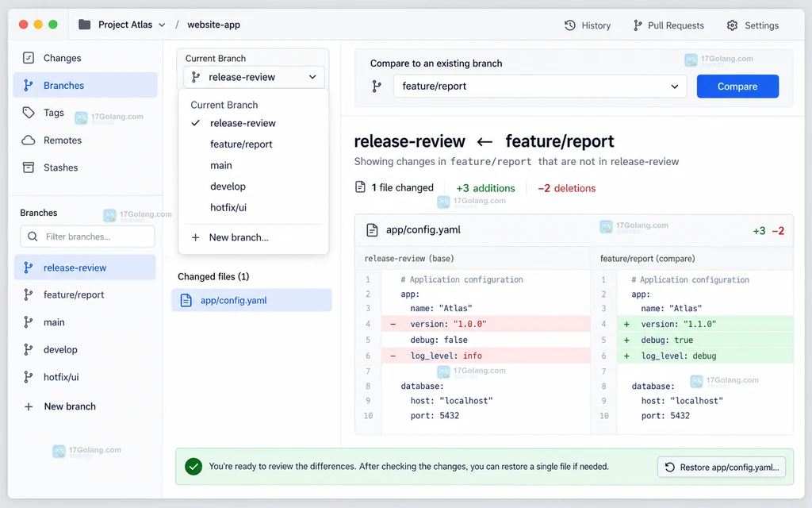This screenshot has height=508, width=812.
Task: Collapse the Current Branch release-review dropdown
Action: 312,77
